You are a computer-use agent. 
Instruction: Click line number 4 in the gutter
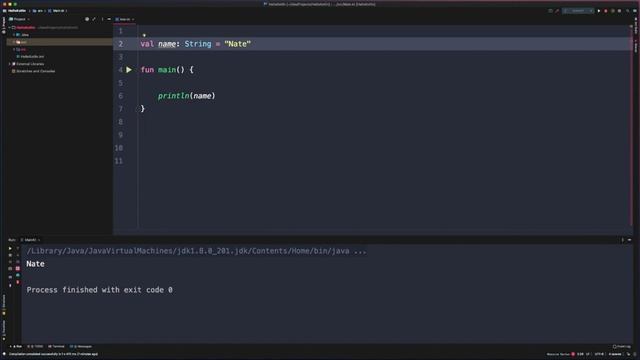[x=120, y=70]
